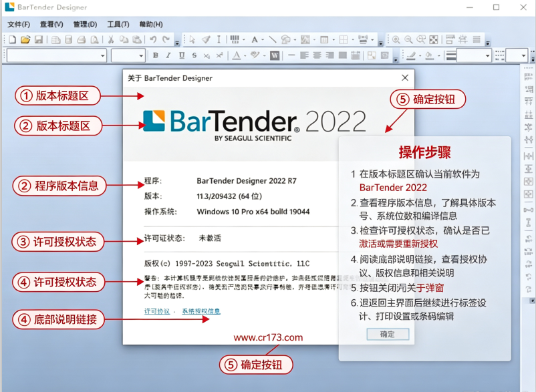
Task: Click the Zoom In magnifier icon
Action: coord(396,39)
